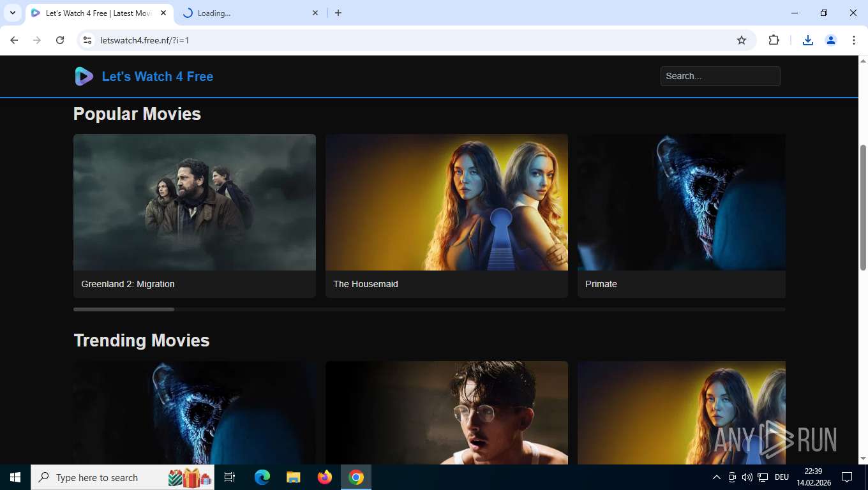Reload the current page
This screenshot has width=868, height=490.
pos(60,40)
